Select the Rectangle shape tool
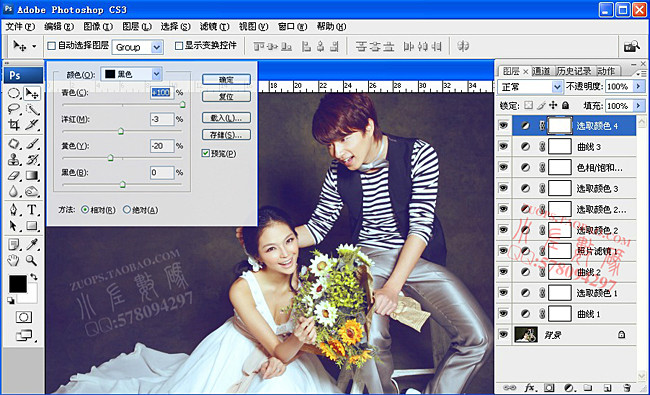The image size is (650, 395). point(32,226)
